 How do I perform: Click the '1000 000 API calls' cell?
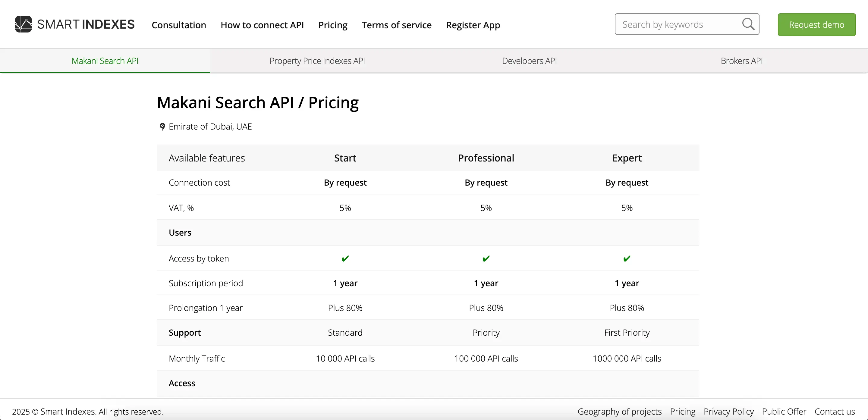(x=627, y=358)
